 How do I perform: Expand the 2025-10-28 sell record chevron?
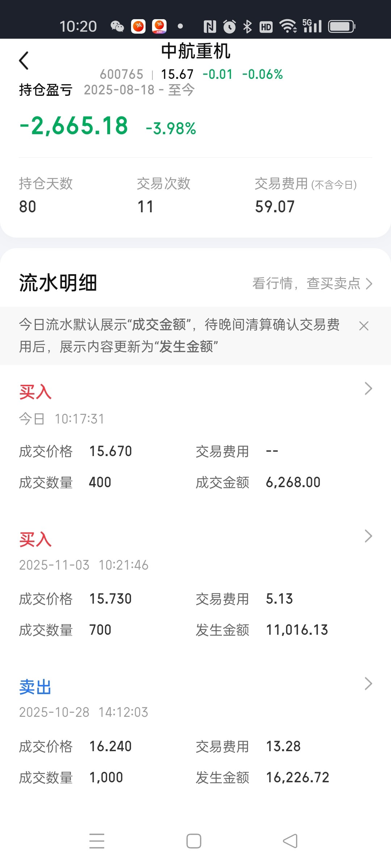368,684
